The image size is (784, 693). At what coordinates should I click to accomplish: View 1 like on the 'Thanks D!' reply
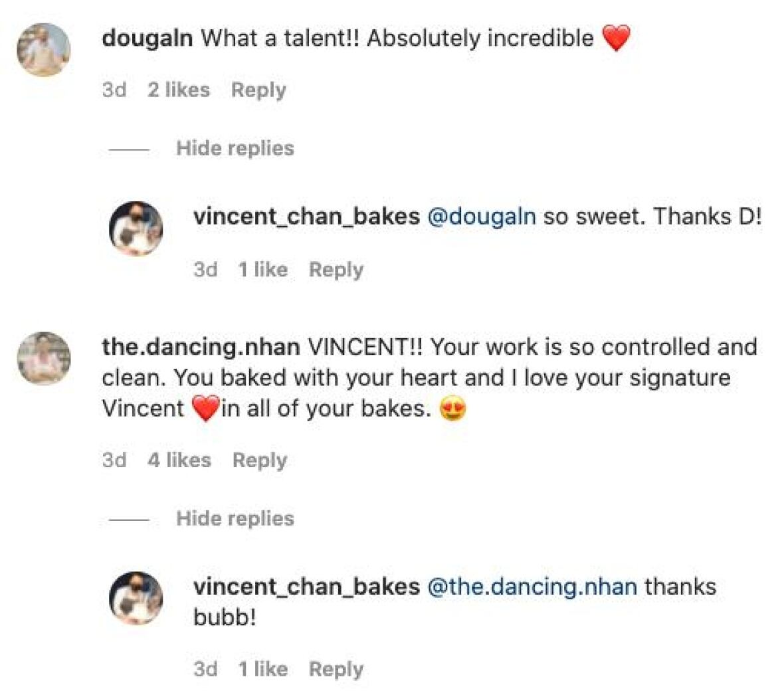point(263,270)
